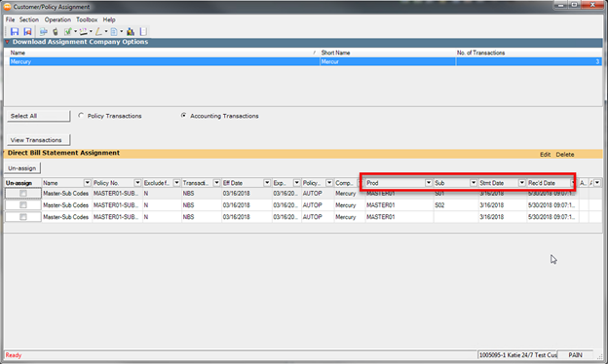Click the 'PAIN' status bar entry

(x=576, y=355)
